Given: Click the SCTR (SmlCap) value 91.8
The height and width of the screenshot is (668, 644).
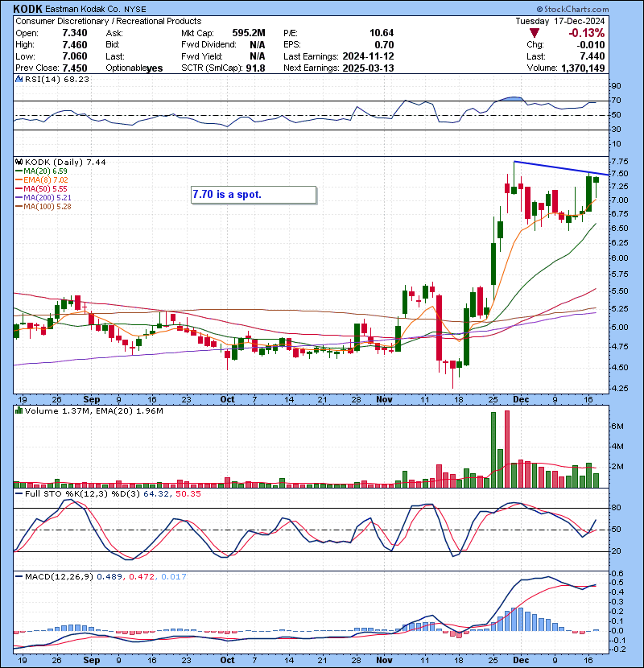Looking at the screenshot, I should coord(255,68).
